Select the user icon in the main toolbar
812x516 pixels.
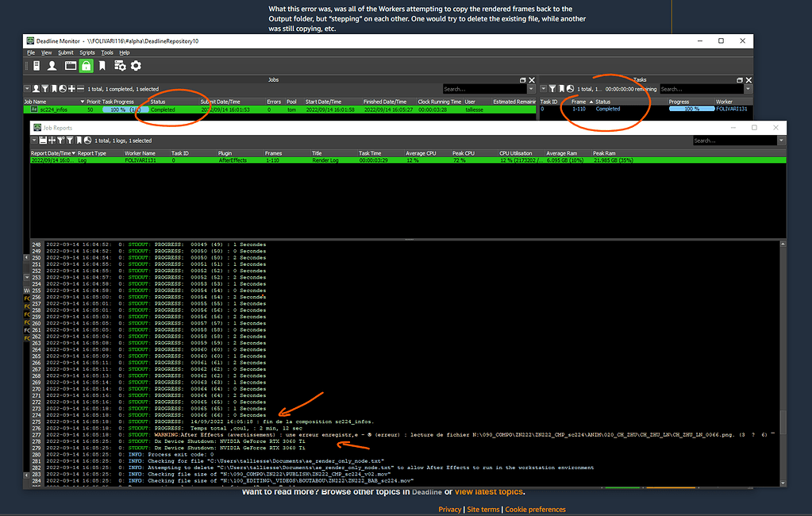[x=51, y=64]
